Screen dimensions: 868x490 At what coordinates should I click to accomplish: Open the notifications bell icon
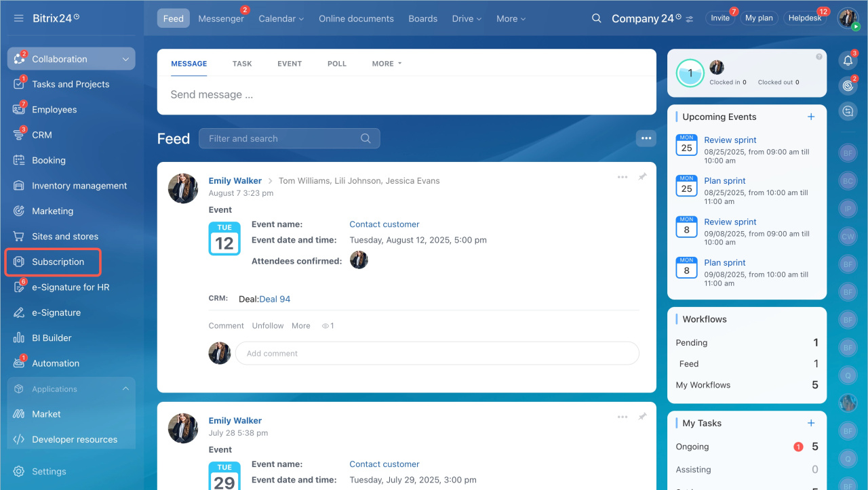click(x=848, y=61)
